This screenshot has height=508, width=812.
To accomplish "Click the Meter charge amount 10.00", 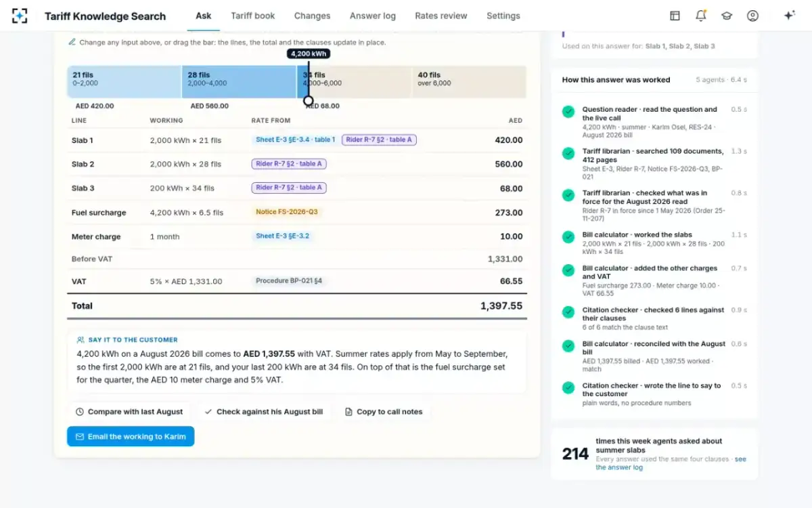I will point(511,236).
